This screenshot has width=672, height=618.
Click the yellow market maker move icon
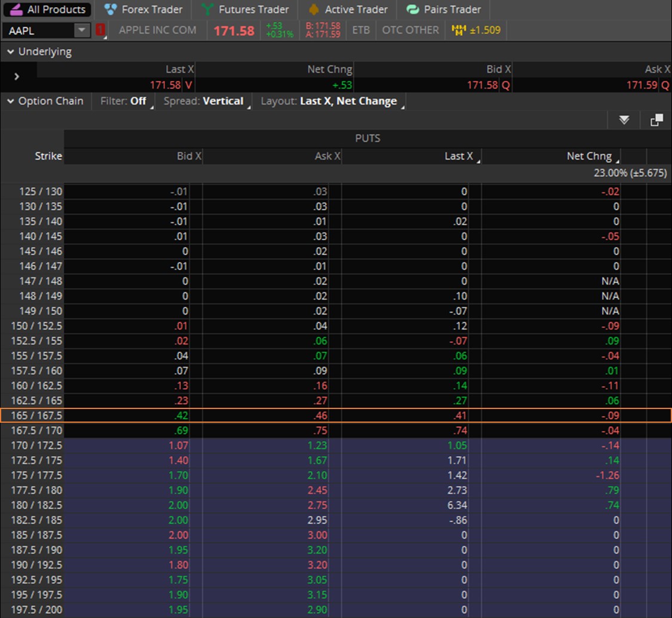459,30
